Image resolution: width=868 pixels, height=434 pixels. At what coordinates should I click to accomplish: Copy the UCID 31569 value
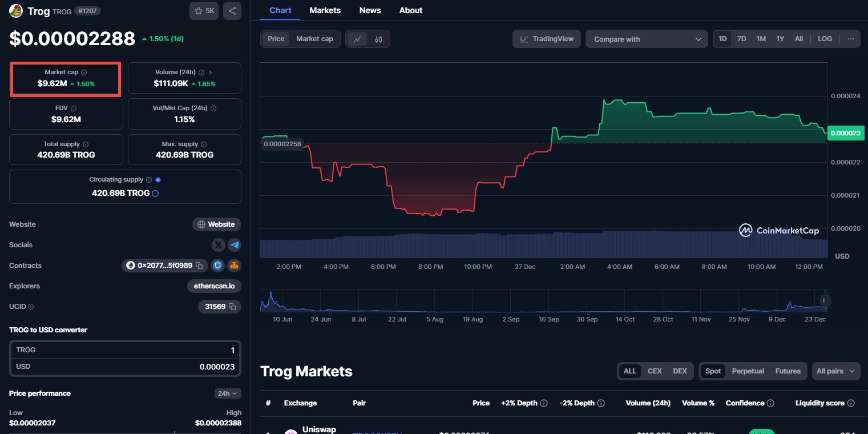232,307
